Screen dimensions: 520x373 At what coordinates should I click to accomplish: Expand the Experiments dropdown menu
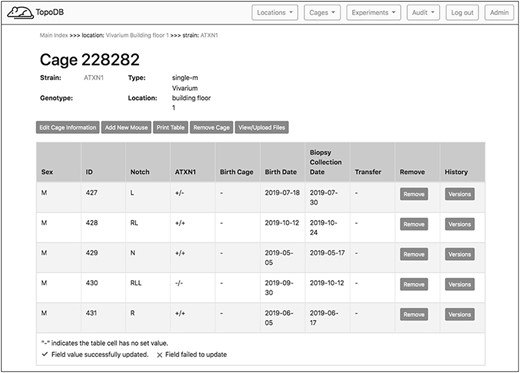(373, 13)
